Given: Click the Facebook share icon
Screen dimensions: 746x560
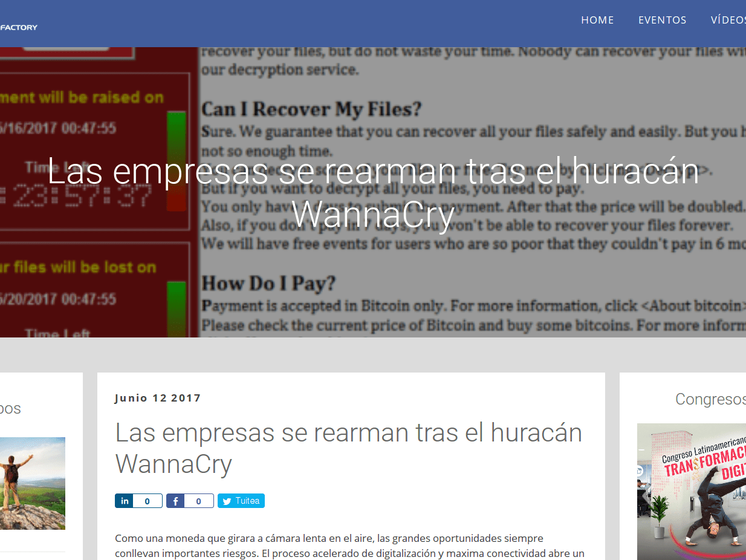Looking at the screenshot, I should click(175, 501).
